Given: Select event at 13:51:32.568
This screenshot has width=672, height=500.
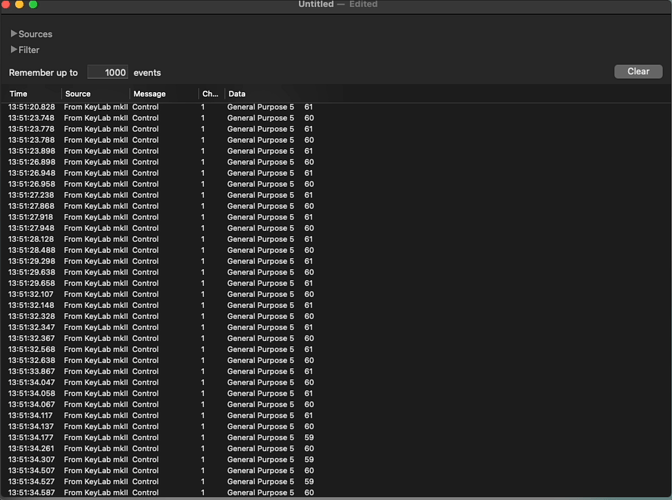Looking at the screenshot, I should (336, 349).
